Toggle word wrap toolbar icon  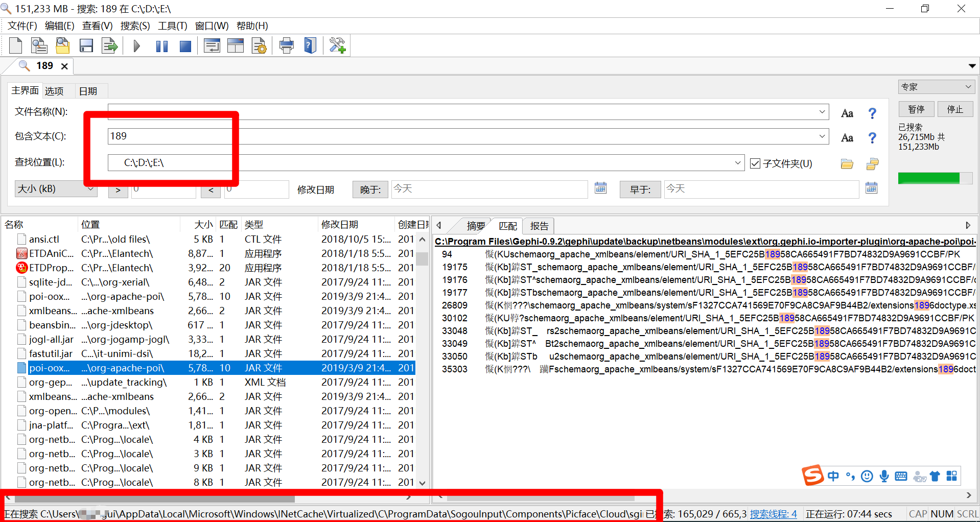212,46
